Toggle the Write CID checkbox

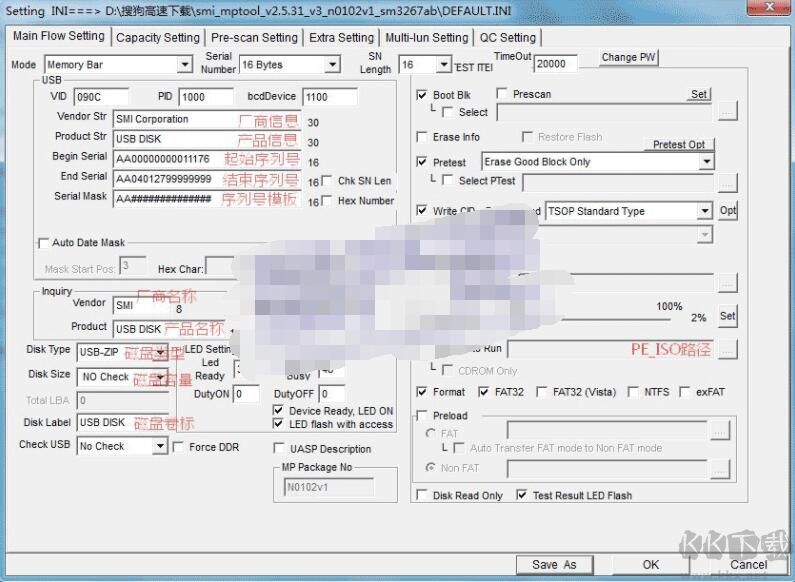[x=422, y=210]
